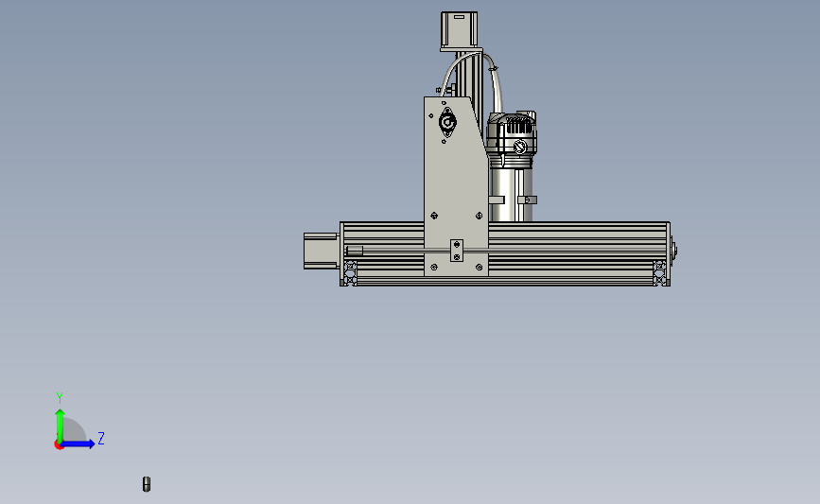
Task: Click the green Y axis of the triad
Action: 60,426
